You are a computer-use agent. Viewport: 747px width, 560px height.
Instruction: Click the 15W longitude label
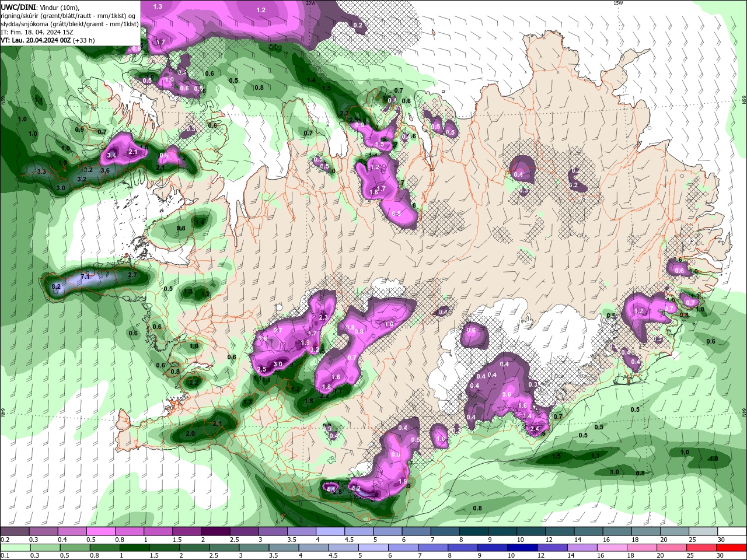[x=617, y=3]
